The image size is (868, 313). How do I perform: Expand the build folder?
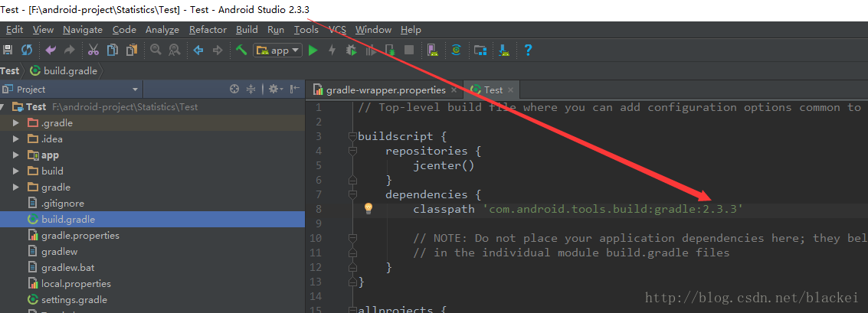[16, 171]
